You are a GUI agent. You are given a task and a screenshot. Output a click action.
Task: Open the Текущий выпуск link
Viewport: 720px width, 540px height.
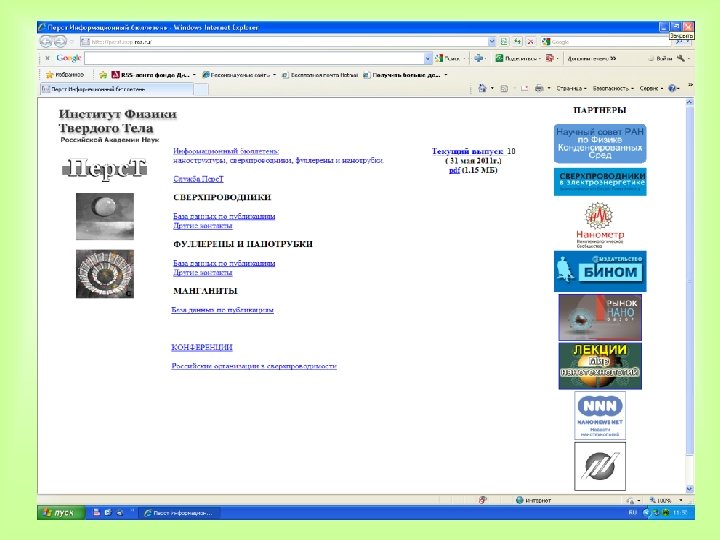pos(467,151)
